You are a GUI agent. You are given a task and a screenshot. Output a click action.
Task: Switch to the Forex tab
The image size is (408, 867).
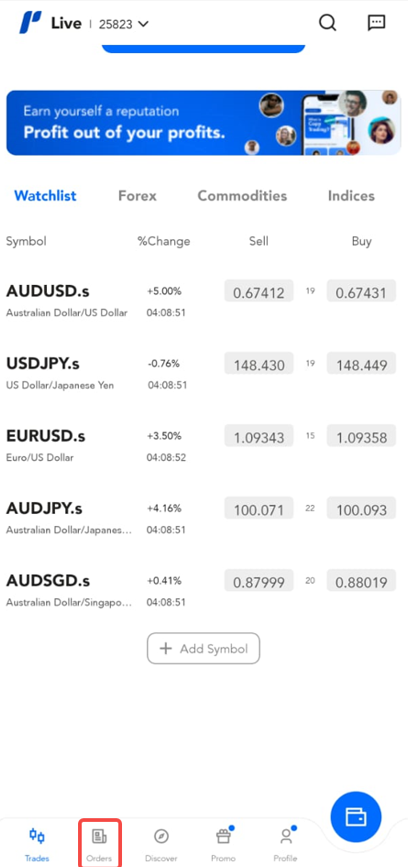click(137, 196)
